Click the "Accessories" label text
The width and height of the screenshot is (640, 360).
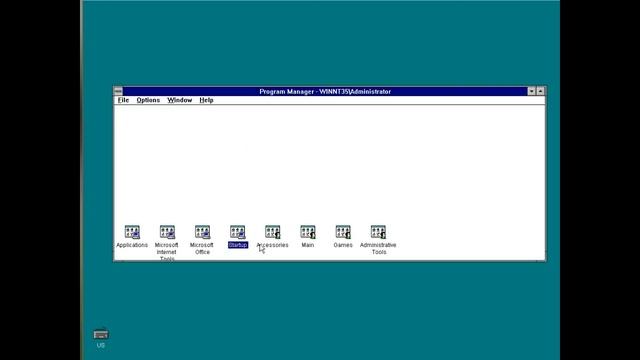pyautogui.click(x=272, y=245)
